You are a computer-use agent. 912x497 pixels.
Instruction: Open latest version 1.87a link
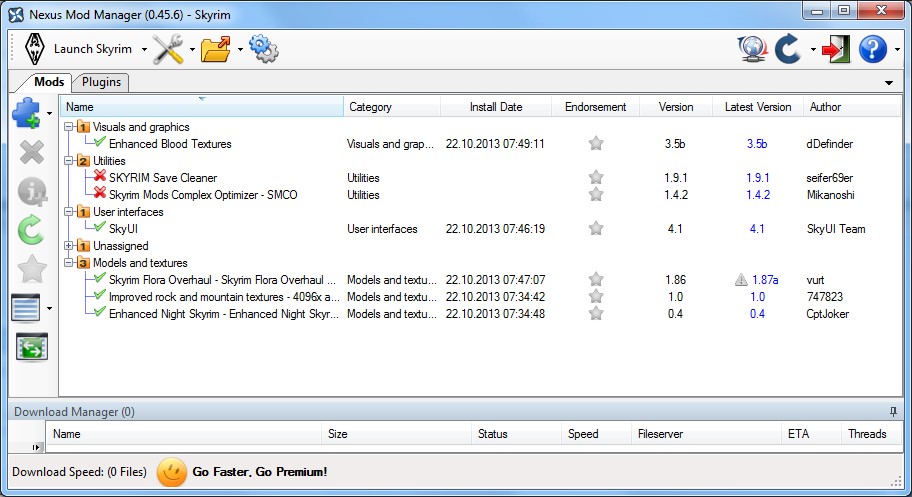pos(765,280)
